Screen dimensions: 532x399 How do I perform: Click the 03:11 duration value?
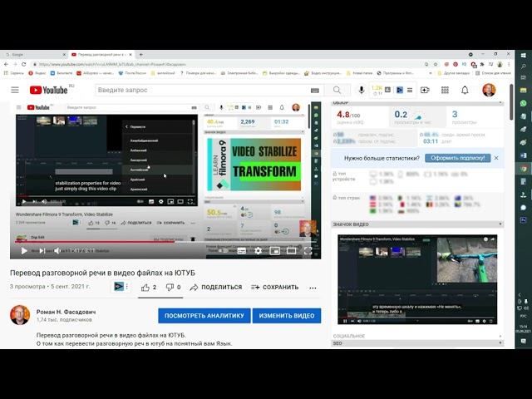tap(431, 141)
